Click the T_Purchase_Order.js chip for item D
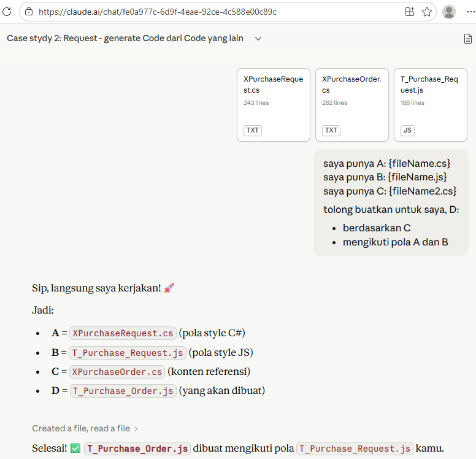The width and height of the screenshot is (476, 459). coord(123,391)
